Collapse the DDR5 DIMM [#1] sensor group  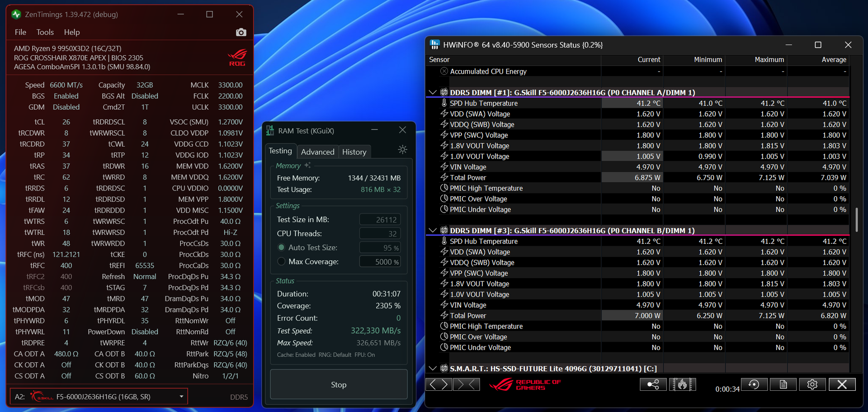[432, 92]
